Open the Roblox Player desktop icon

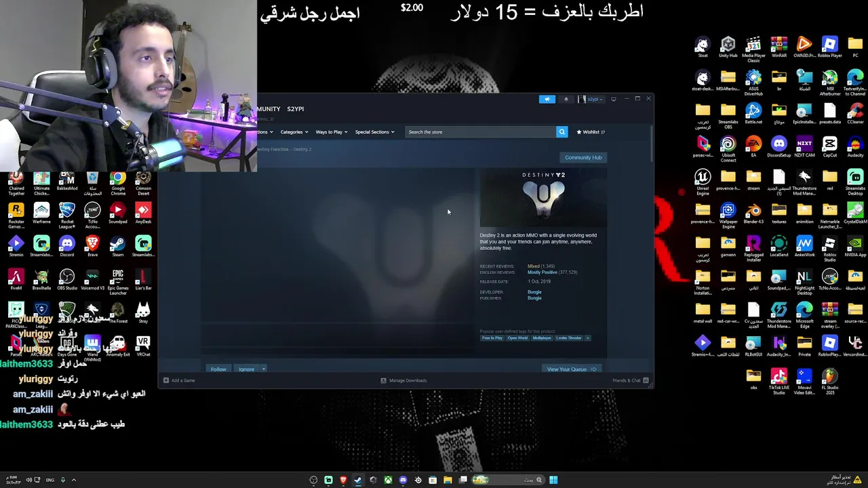pyautogui.click(x=830, y=47)
